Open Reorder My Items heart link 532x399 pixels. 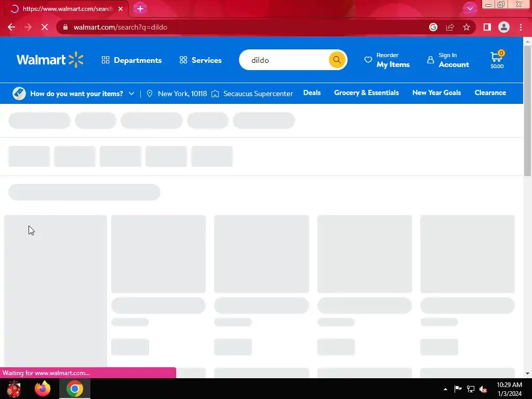[x=387, y=60]
